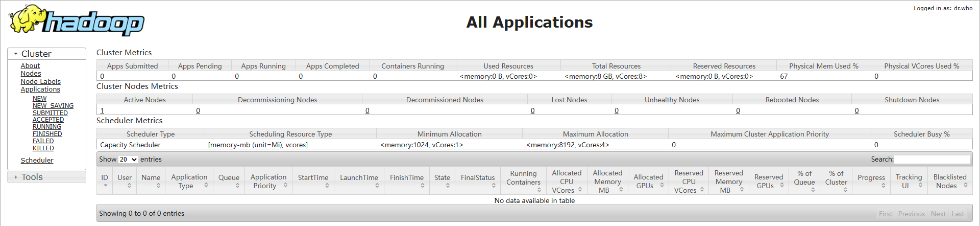Open the Nodes link in sidebar
The height and width of the screenshot is (226, 980).
[x=31, y=74]
